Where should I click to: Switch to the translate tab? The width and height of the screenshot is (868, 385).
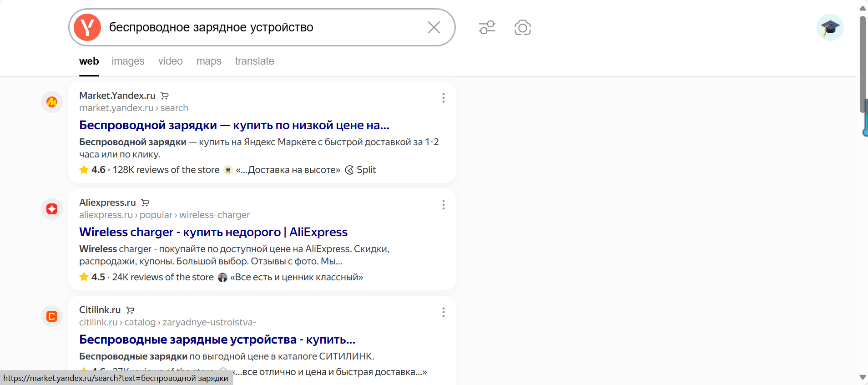tap(255, 61)
